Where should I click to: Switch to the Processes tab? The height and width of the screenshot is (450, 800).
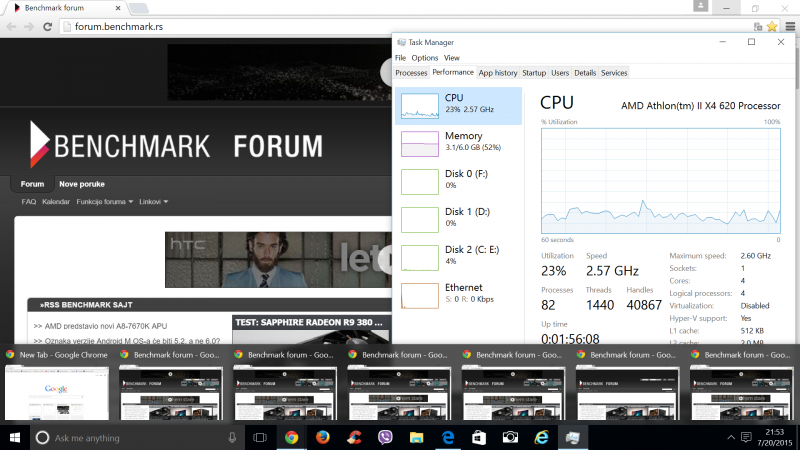(x=411, y=73)
